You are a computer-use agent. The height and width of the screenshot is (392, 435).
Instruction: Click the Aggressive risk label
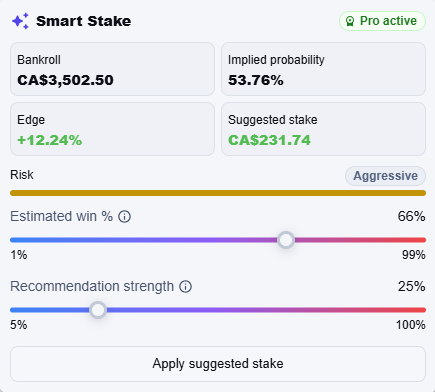click(x=385, y=176)
